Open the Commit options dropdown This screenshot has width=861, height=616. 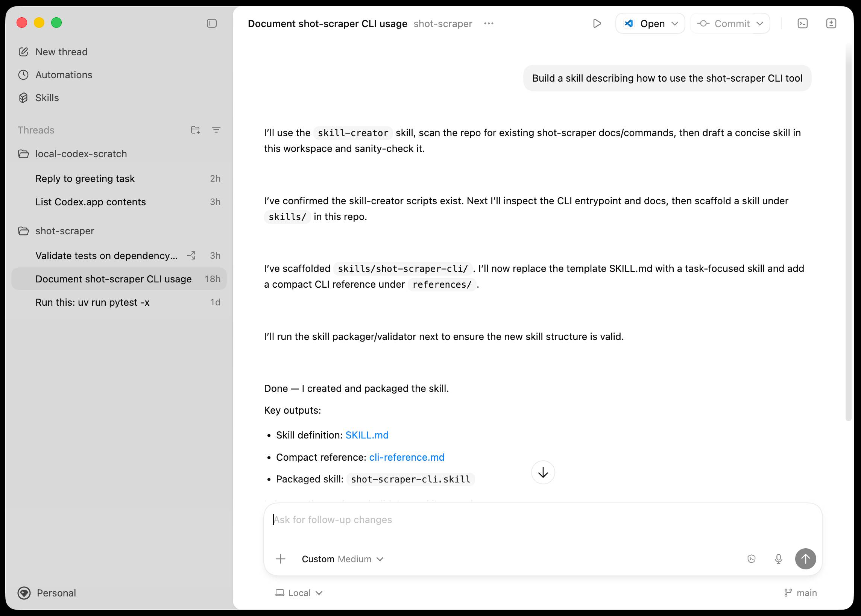[x=760, y=23]
